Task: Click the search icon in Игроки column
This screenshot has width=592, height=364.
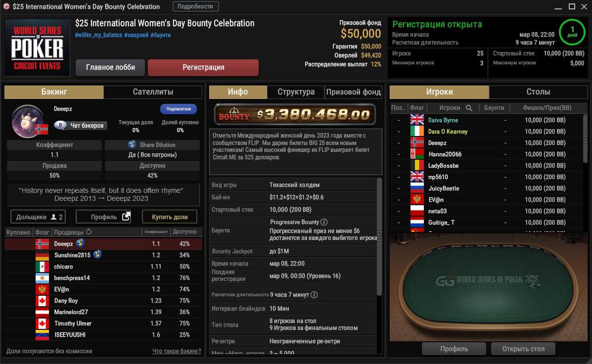Action: point(469,108)
